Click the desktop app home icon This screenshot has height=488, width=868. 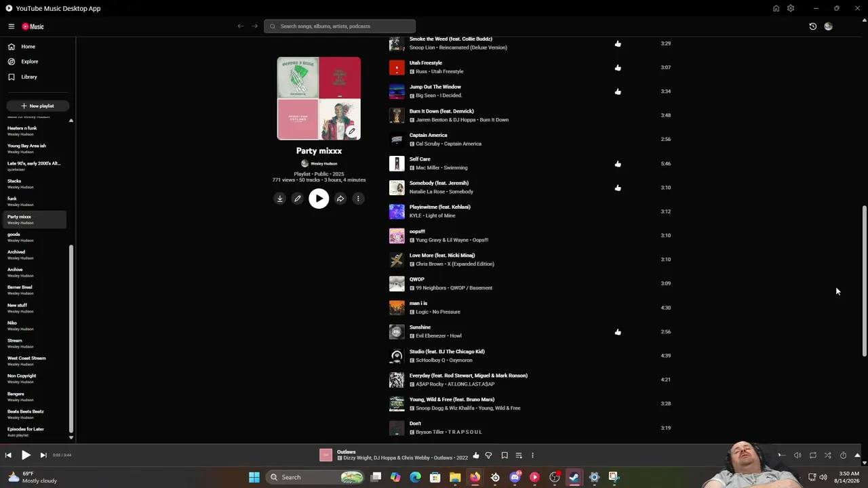click(x=776, y=8)
